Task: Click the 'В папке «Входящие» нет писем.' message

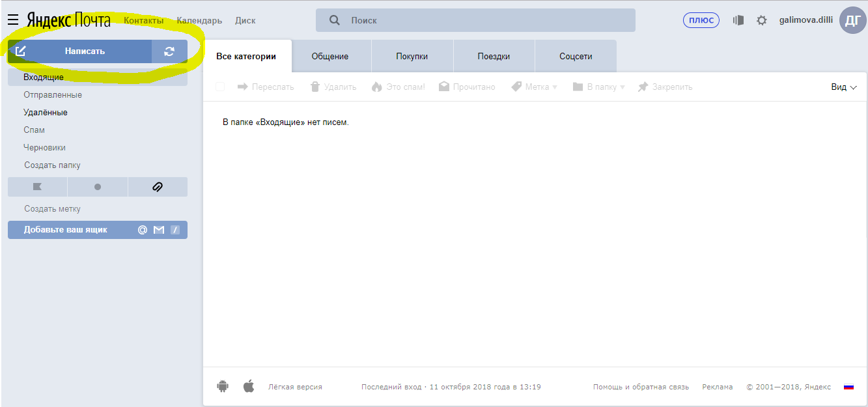Action: pos(286,122)
